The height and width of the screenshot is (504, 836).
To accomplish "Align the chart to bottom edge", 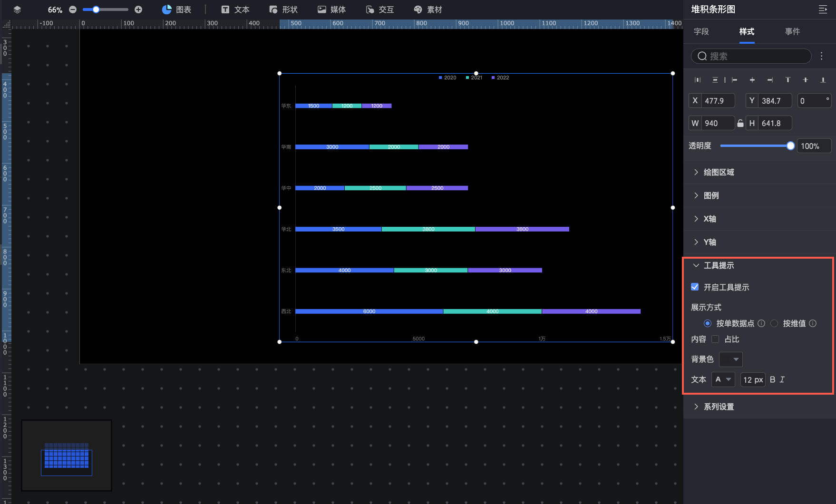I will [823, 80].
